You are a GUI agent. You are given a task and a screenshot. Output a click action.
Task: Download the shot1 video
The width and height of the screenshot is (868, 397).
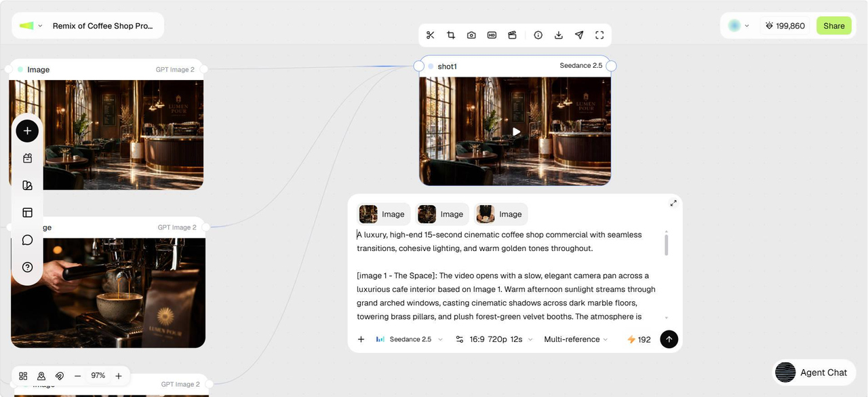(559, 35)
